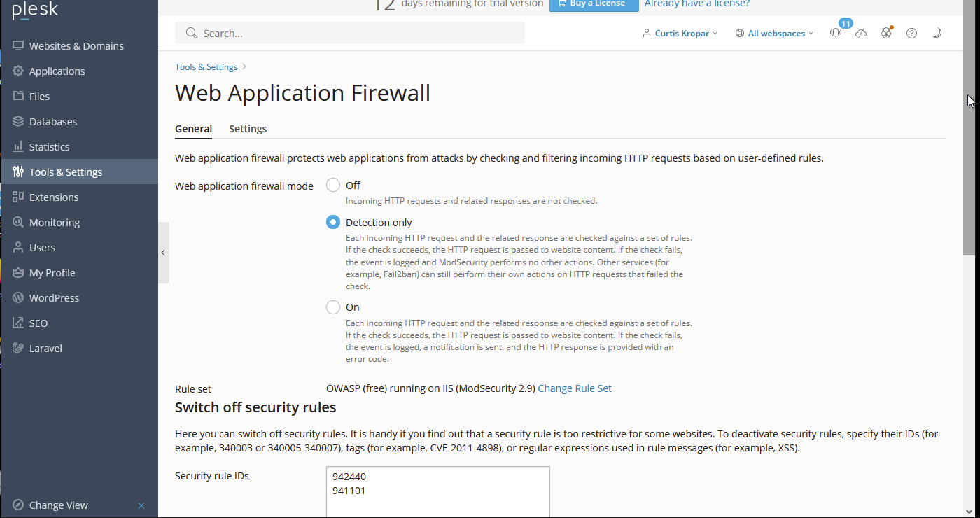Select the Off firewall mode
This screenshot has height=518, width=980.
[x=333, y=185]
